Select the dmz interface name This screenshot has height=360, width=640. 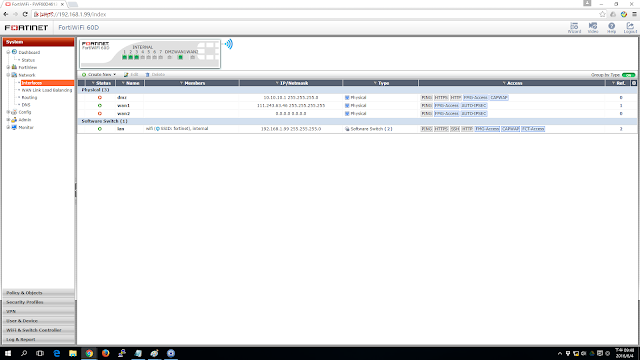122,98
